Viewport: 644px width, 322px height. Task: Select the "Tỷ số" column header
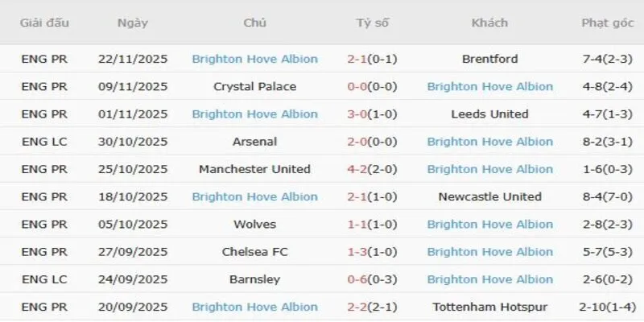pyautogui.click(x=372, y=23)
